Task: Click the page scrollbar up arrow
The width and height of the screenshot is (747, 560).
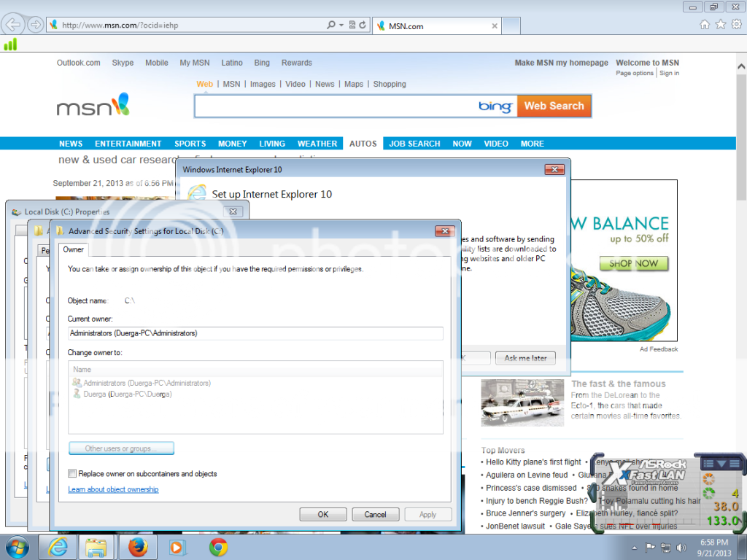Action: coord(741,66)
